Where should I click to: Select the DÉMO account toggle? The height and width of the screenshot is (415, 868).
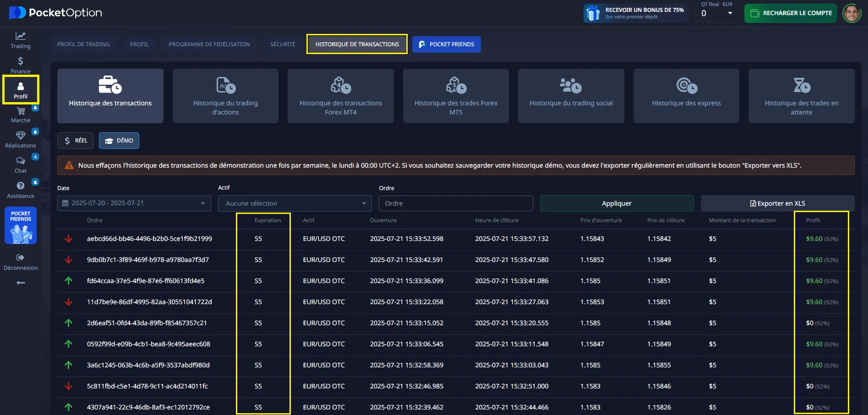coord(119,141)
